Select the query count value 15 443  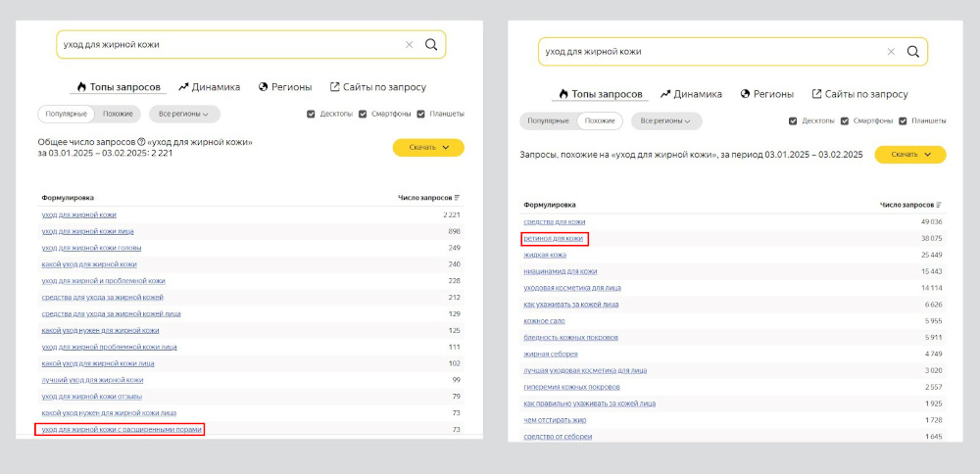932,271
